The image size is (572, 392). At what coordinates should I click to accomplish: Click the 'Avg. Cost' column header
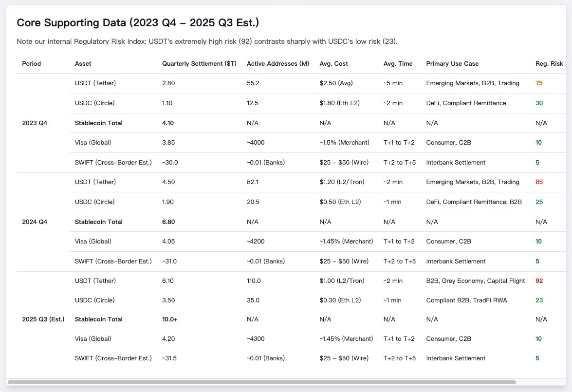[334, 63]
